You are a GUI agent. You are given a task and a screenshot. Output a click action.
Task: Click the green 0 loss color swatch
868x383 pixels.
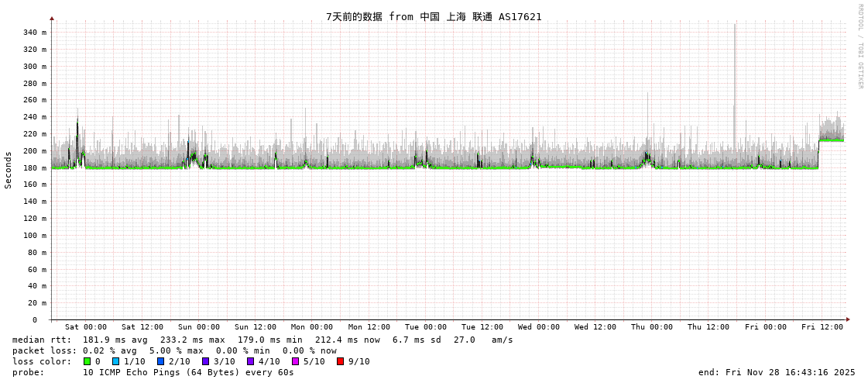click(x=87, y=361)
